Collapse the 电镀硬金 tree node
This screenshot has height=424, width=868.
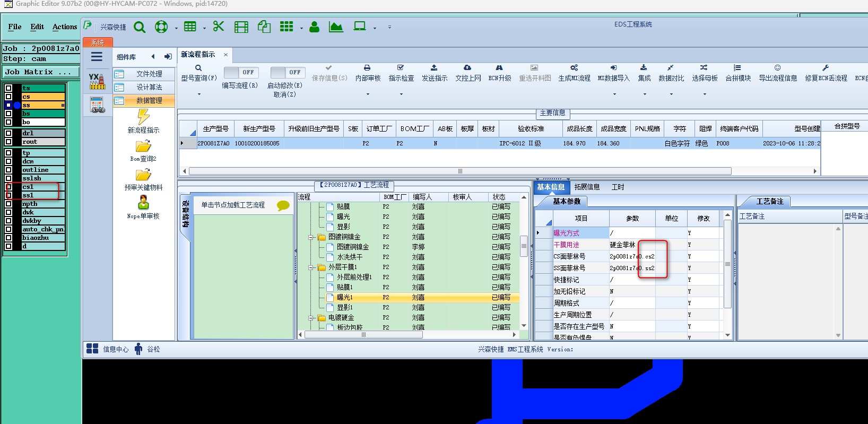coord(311,318)
